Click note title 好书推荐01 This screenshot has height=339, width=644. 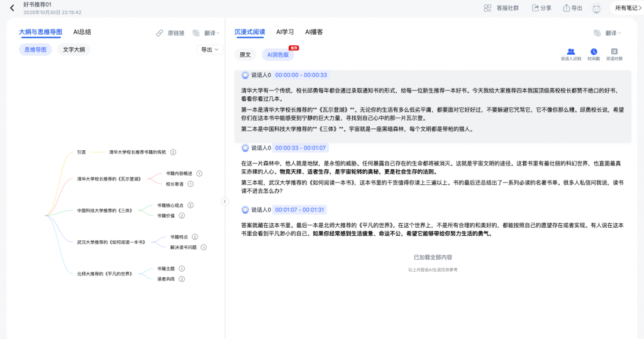pyautogui.click(x=37, y=4)
